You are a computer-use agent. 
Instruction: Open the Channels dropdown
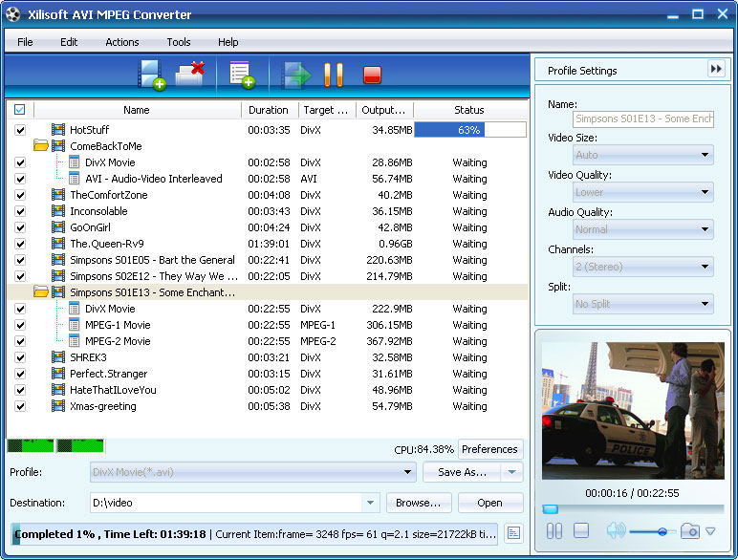click(x=643, y=267)
